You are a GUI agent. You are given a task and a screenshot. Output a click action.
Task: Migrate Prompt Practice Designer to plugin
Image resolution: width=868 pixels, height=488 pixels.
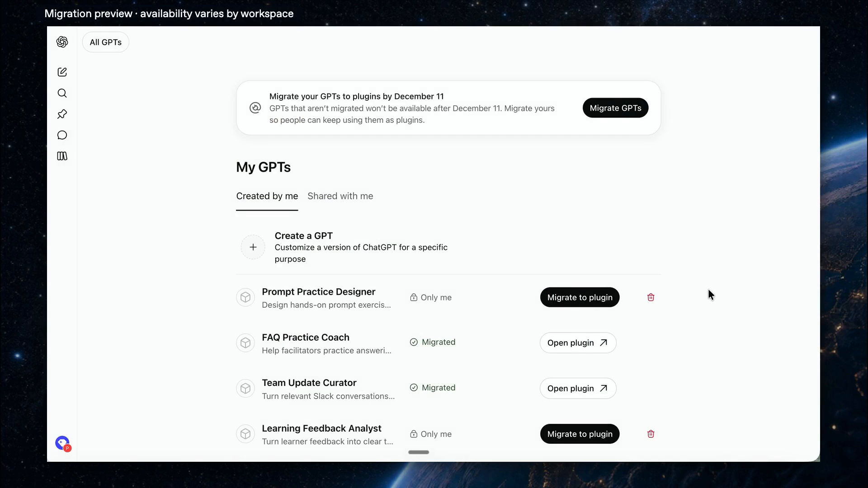point(580,297)
